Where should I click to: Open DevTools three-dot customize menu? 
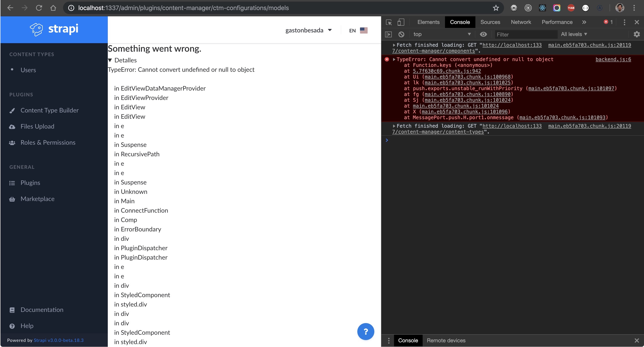point(624,22)
